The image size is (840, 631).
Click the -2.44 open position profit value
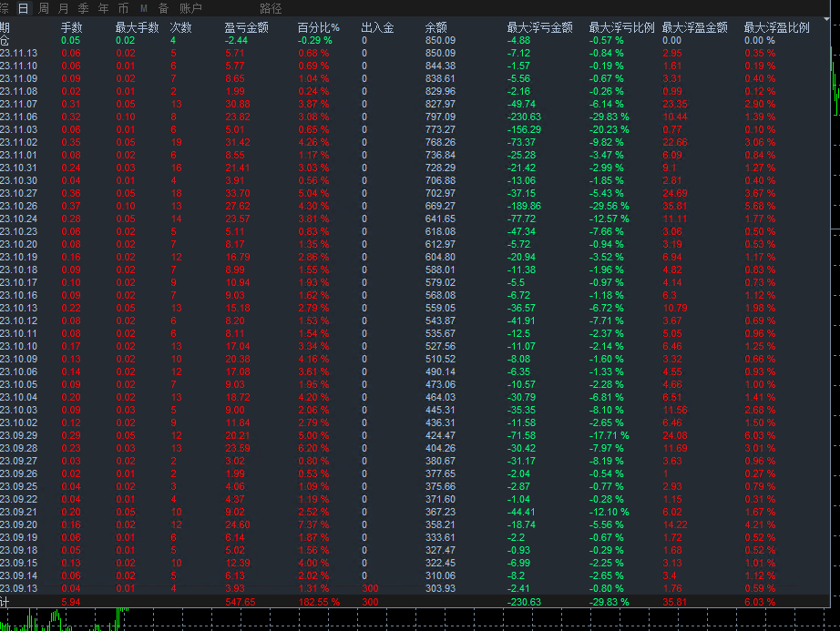[236, 40]
